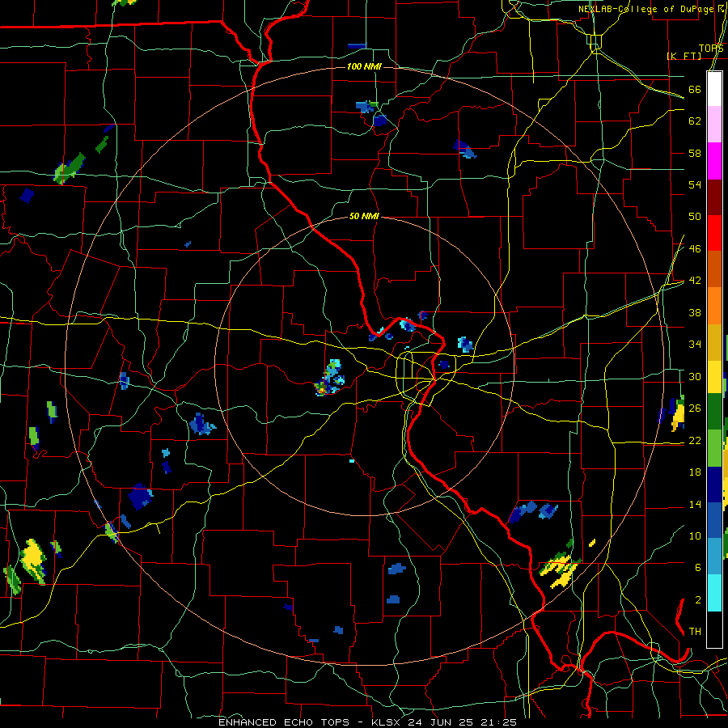Screen dimensions: 728x728
Task: Click the 54 legend value
Action: [x=695, y=184]
